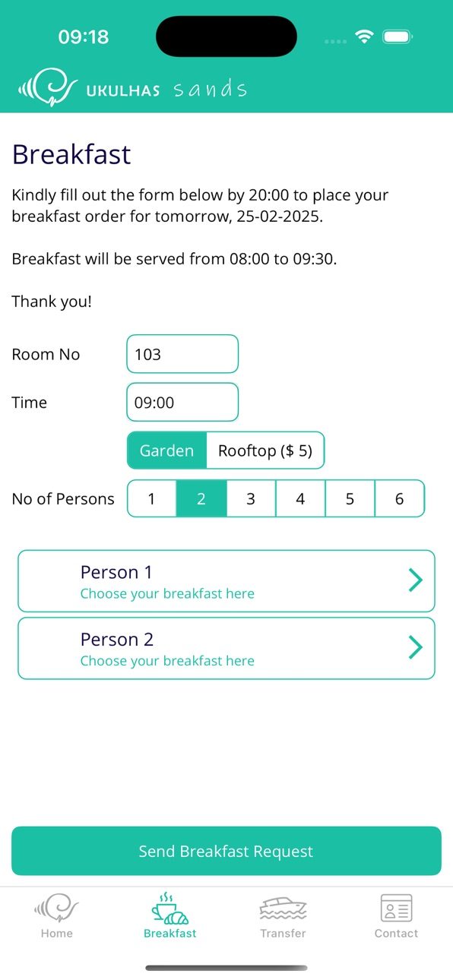Tap the battery status icon
This screenshot has height=980, width=453.
point(397,37)
